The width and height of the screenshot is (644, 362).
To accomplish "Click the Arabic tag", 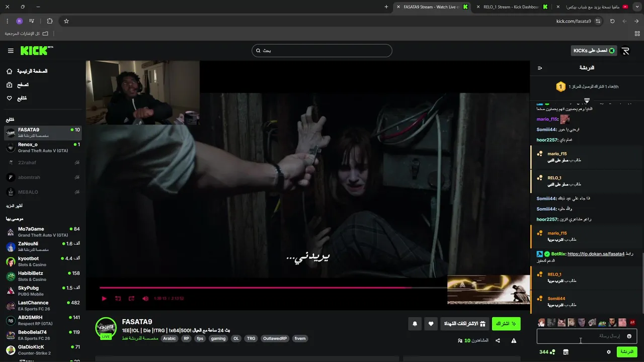I will tap(170, 339).
